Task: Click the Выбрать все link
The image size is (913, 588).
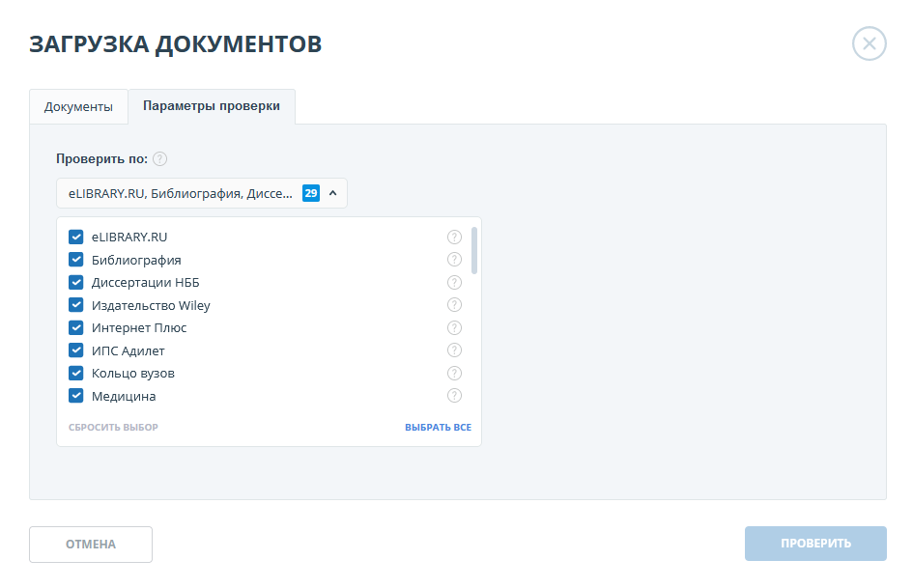Action: click(438, 427)
